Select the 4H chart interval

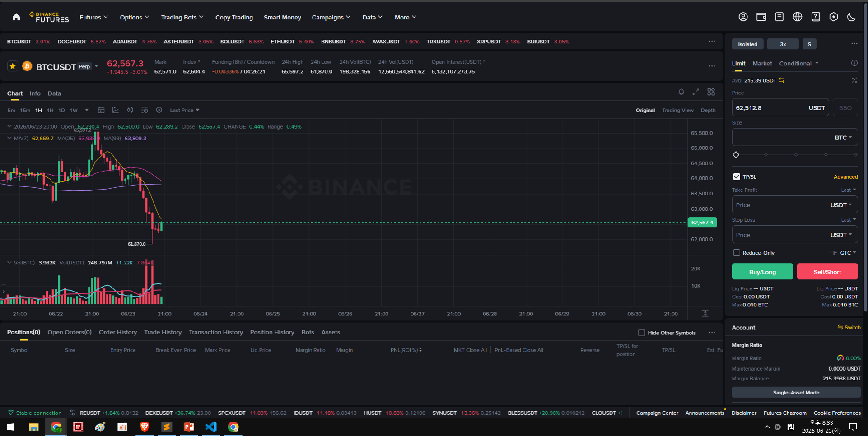(x=50, y=110)
